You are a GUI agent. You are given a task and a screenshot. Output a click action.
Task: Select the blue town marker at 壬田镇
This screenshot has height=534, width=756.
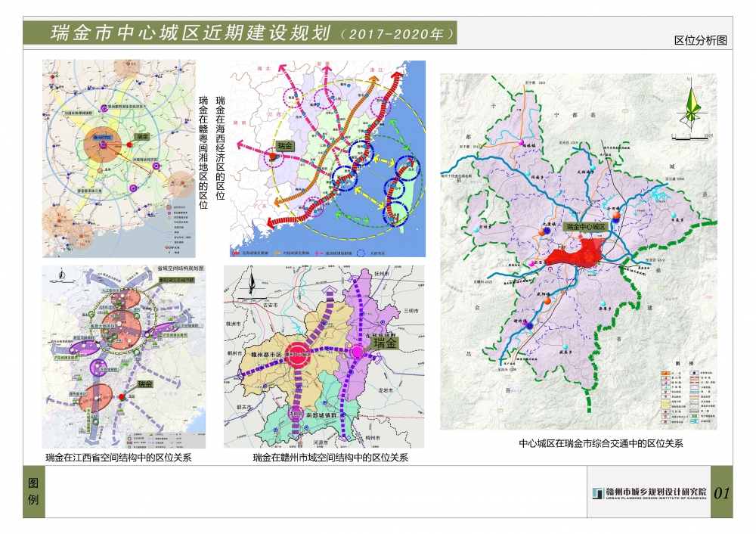[616, 219]
